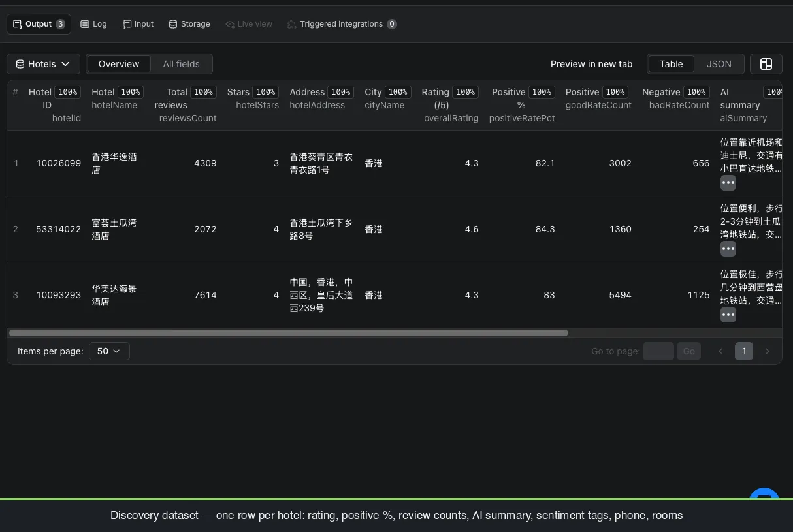Select the Overview view
Image resolution: width=793 pixels, height=532 pixels.
pyautogui.click(x=118, y=64)
